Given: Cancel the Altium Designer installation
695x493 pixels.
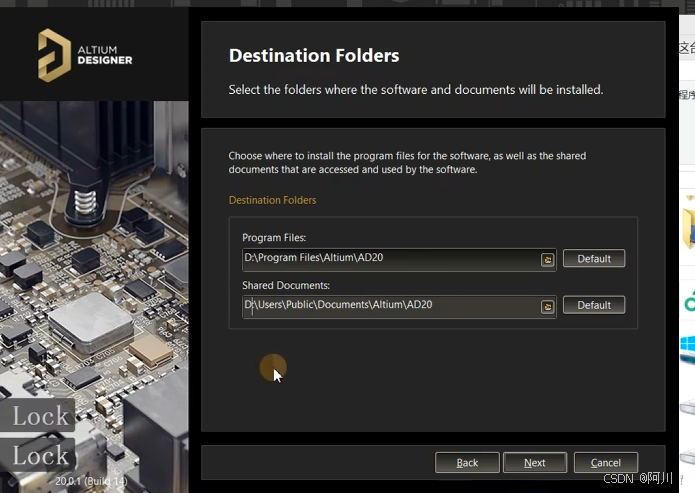Looking at the screenshot, I should pyautogui.click(x=606, y=462).
